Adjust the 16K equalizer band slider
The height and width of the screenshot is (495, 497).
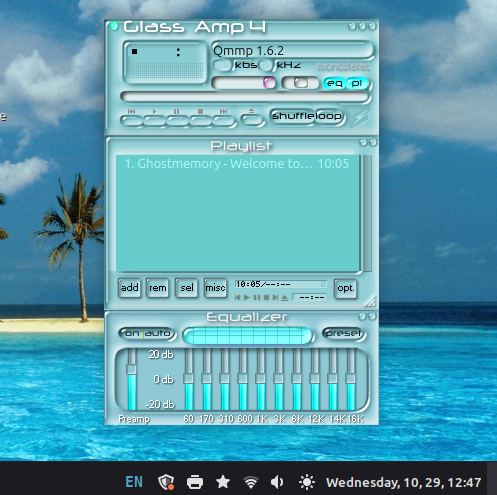351,379
